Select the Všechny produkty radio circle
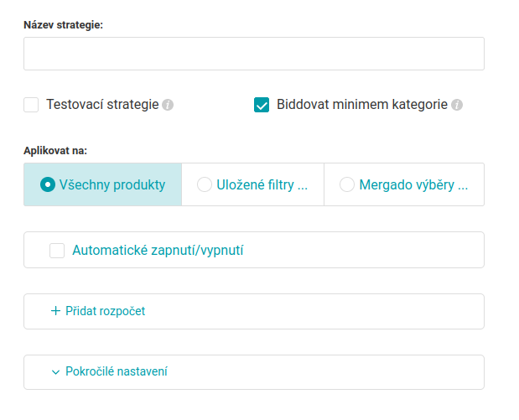This screenshot has height=420, width=519. point(48,185)
